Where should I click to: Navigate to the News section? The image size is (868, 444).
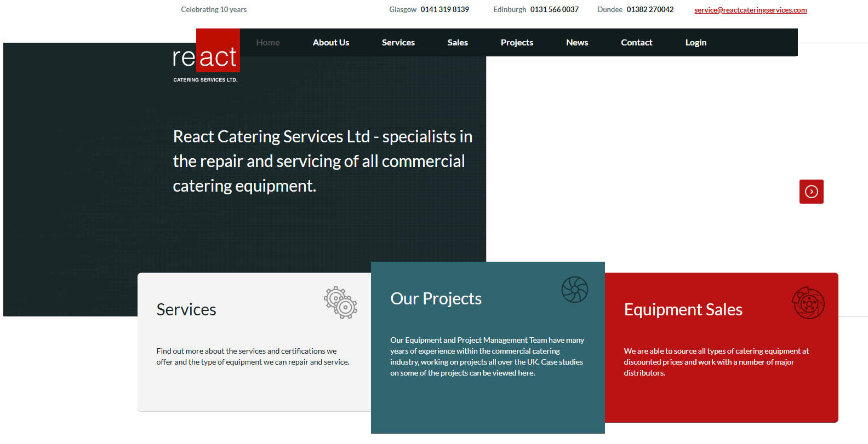pyautogui.click(x=576, y=43)
